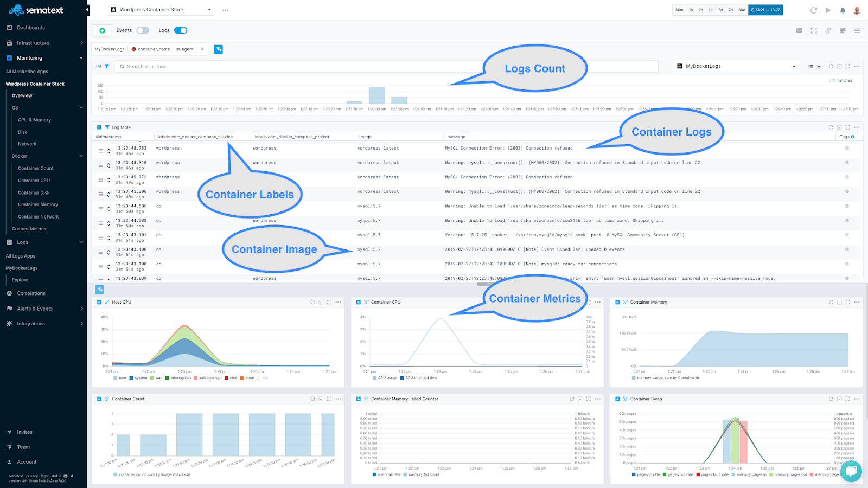Enter full-screen mode from top toolbar
The width and height of the screenshot is (868, 488).
tap(814, 30)
